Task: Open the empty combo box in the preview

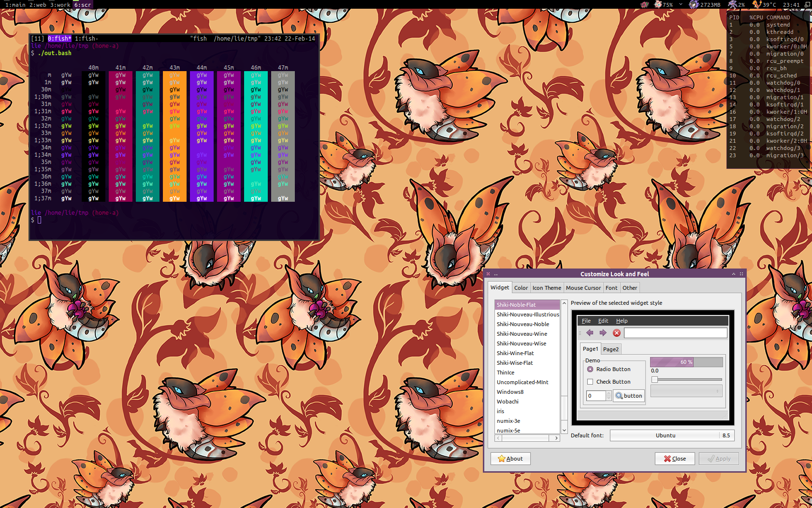Action: (686, 391)
